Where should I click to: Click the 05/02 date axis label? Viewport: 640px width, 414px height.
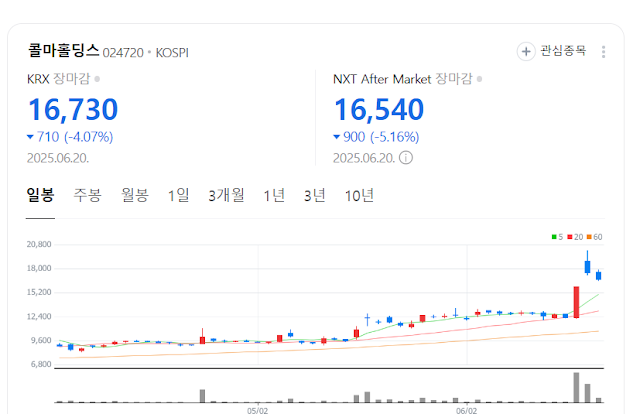258,410
